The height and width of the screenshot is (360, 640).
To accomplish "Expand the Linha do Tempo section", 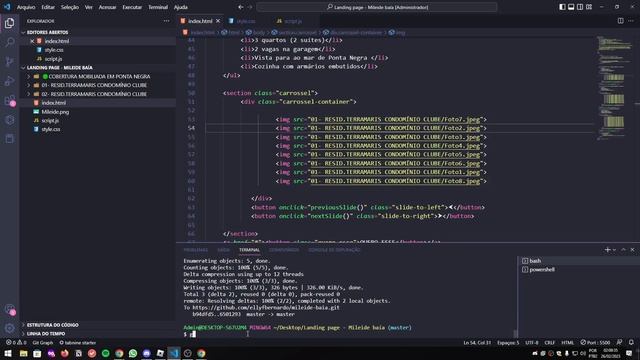I will [x=46, y=334].
